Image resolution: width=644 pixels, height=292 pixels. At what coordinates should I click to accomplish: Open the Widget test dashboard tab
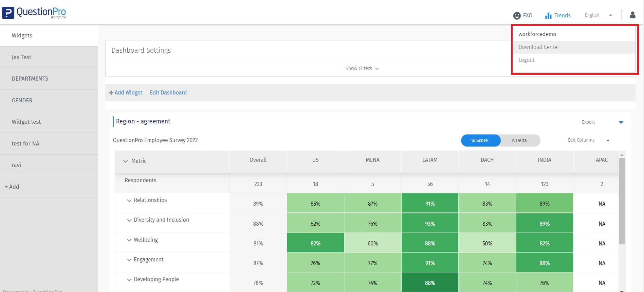pos(49,122)
